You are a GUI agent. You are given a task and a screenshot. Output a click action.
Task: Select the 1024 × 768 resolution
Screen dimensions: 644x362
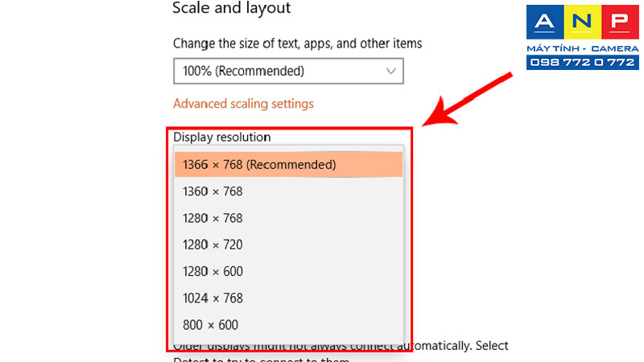click(x=288, y=298)
